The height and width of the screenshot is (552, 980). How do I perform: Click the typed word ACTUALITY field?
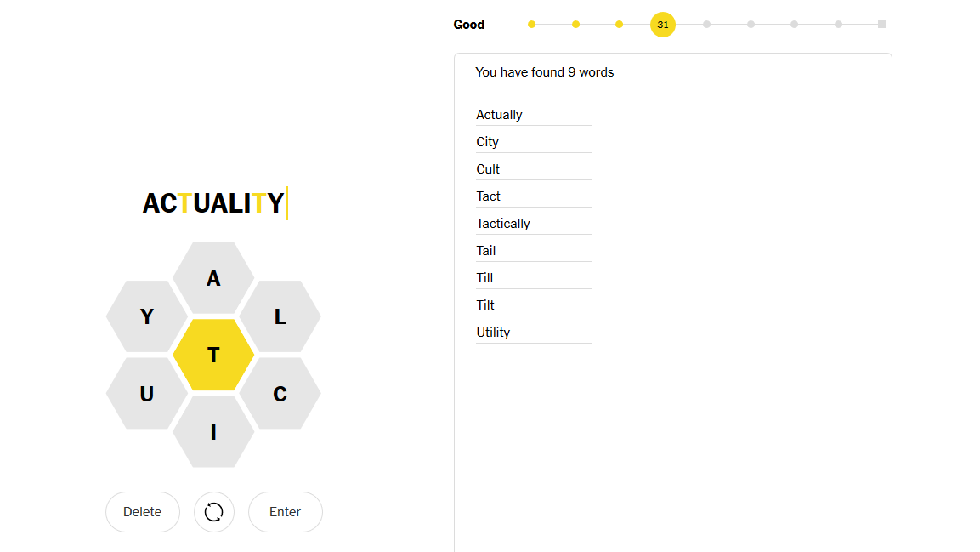pyautogui.click(x=213, y=203)
